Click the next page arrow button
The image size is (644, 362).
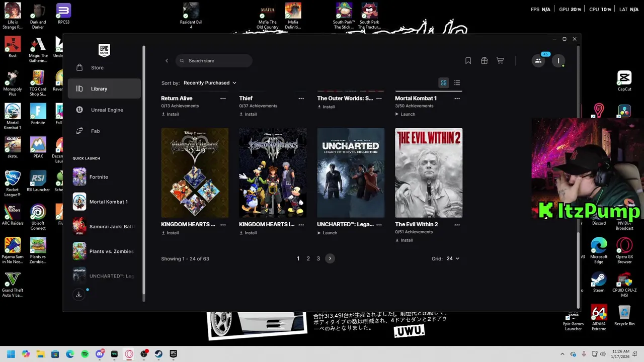coord(330,258)
